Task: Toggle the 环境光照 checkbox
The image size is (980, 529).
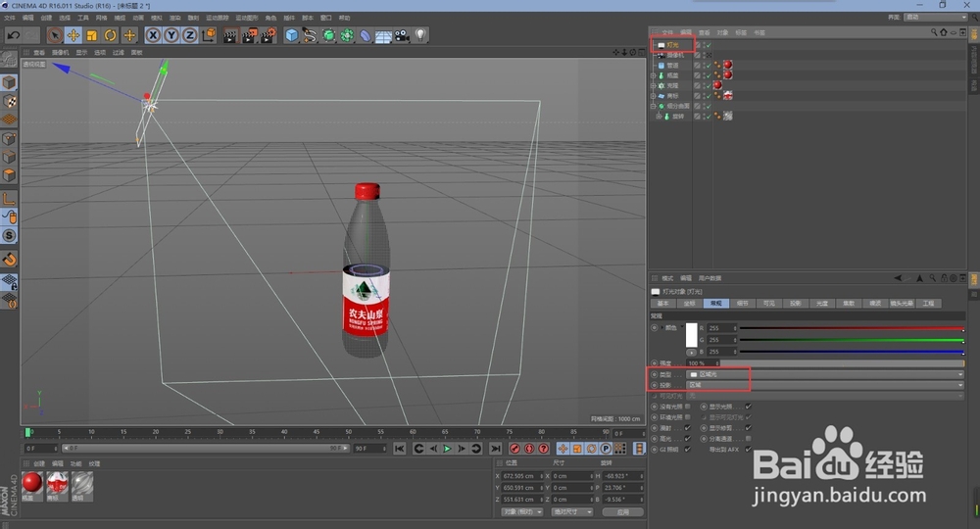Action: click(687, 416)
